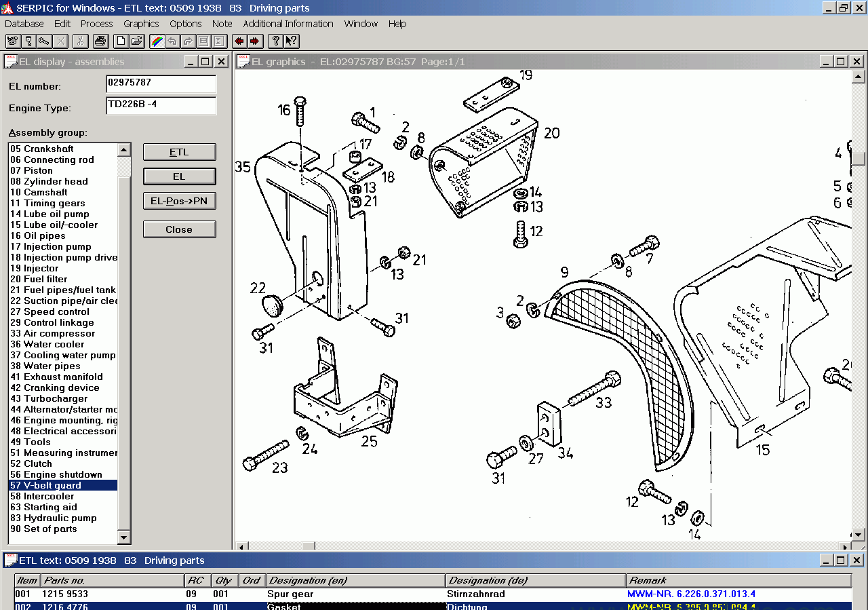Open the Additional Information menu

(288, 24)
